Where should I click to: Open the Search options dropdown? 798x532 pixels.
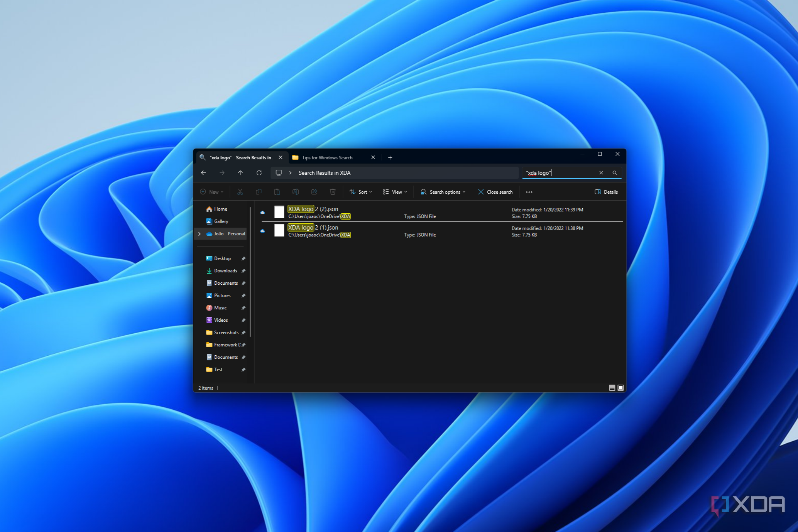(x=443, y=192)
